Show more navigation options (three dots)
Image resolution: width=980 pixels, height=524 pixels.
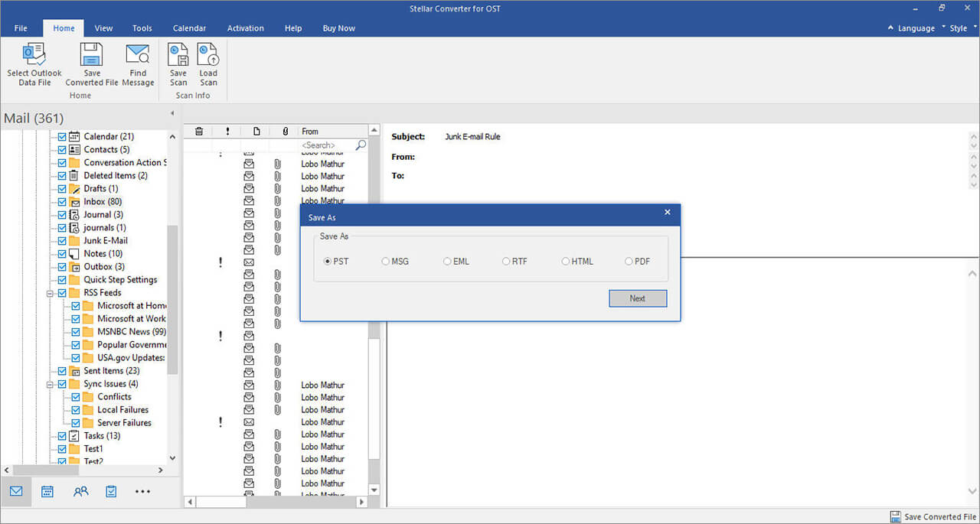tap(142, 492)
